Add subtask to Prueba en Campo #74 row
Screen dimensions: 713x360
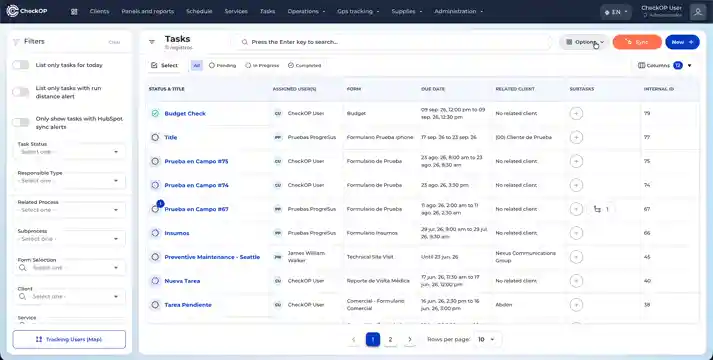576,185
